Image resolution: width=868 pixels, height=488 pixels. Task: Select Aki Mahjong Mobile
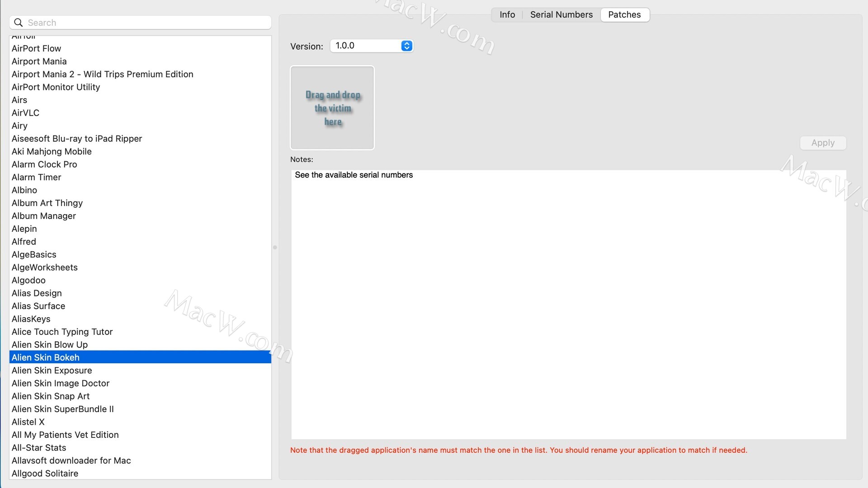coord(140,151)
